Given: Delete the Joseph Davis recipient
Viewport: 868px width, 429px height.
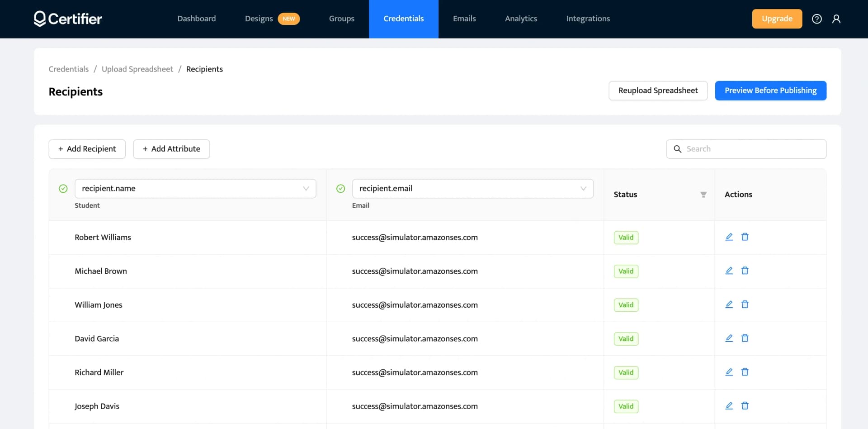Looking at the screenshot, I should click(745, 406).
